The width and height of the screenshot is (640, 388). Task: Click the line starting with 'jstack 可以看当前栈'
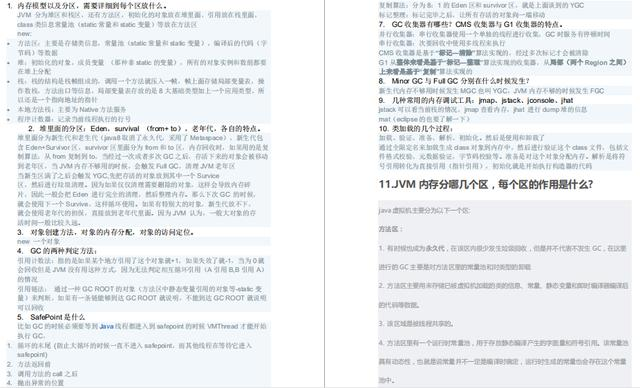[x=483, y=109]
